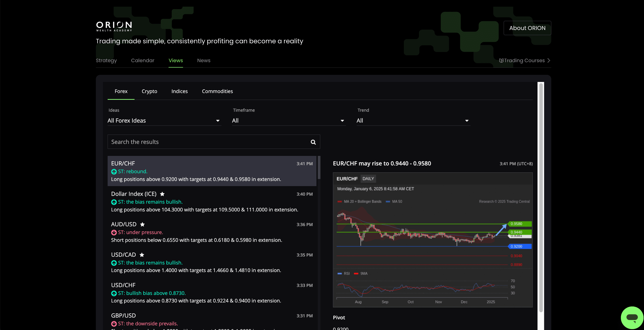
Task: Open the Trading Courses link
Action: click(x=524, y=60)
